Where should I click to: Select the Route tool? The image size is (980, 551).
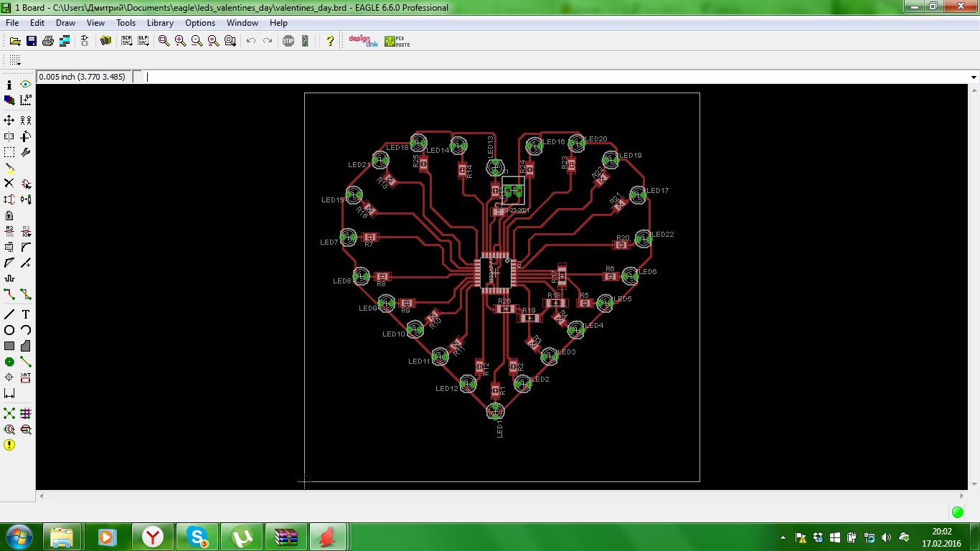point(9,294)
